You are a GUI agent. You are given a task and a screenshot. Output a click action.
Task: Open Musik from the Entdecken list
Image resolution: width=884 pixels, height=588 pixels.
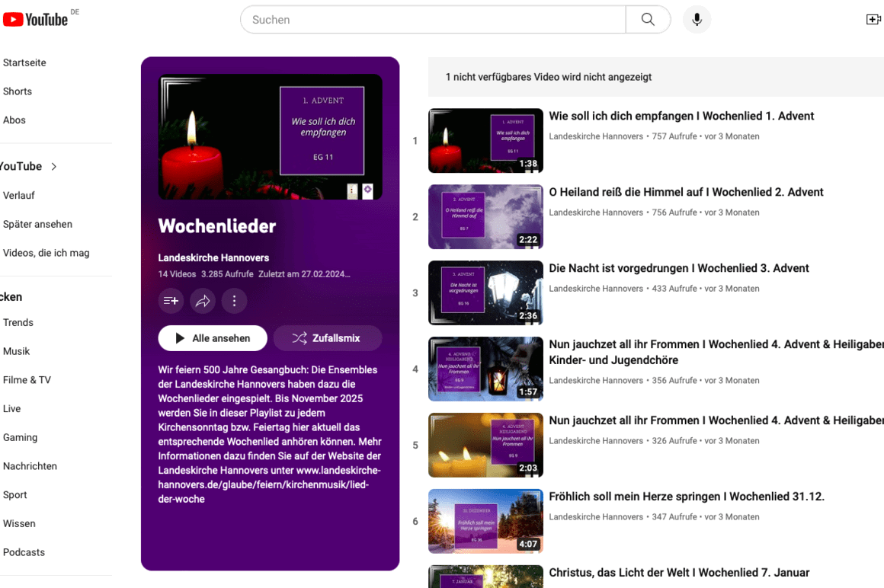click(x=16, y=351)
